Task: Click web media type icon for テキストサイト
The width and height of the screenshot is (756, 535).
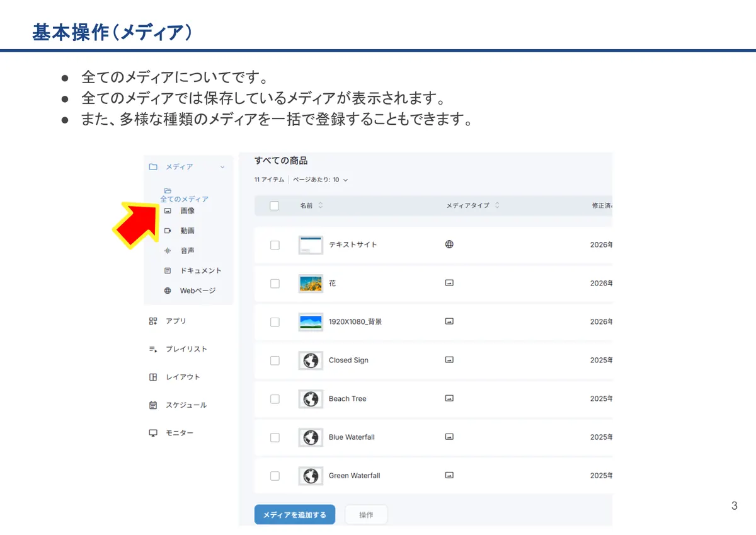Action: click(449, 244)
